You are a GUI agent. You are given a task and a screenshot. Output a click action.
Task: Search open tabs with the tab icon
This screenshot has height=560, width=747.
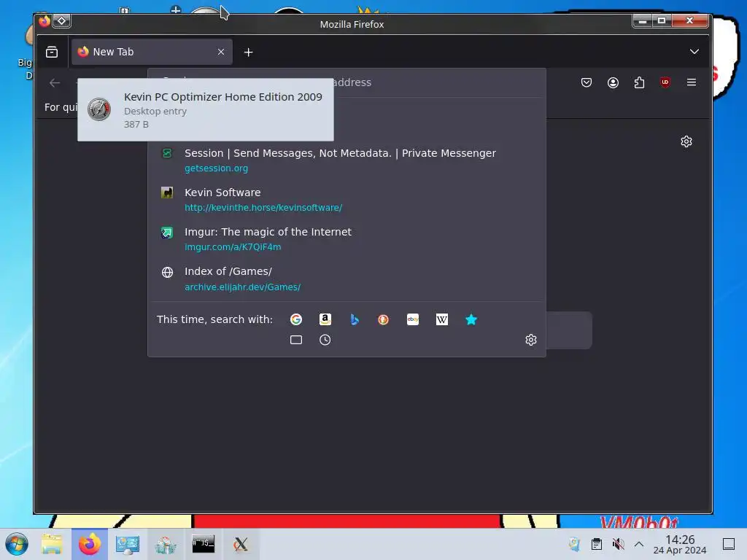coord(296,340)
